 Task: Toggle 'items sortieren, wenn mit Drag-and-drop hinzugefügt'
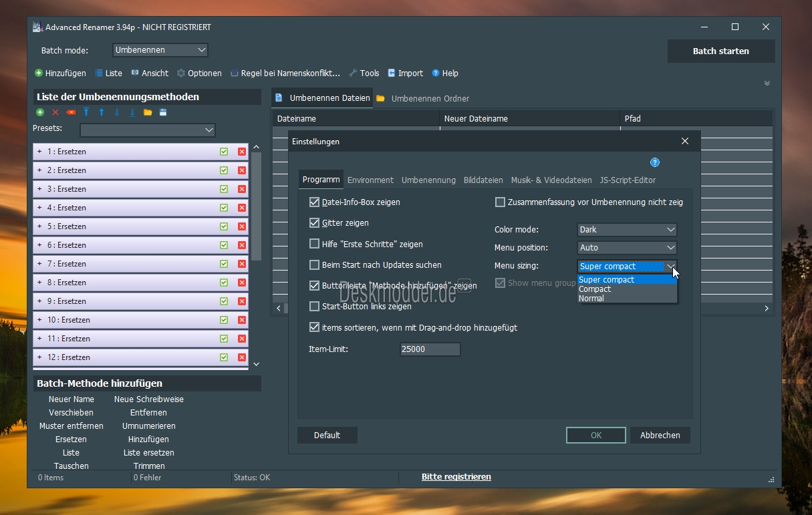(314, 327)
